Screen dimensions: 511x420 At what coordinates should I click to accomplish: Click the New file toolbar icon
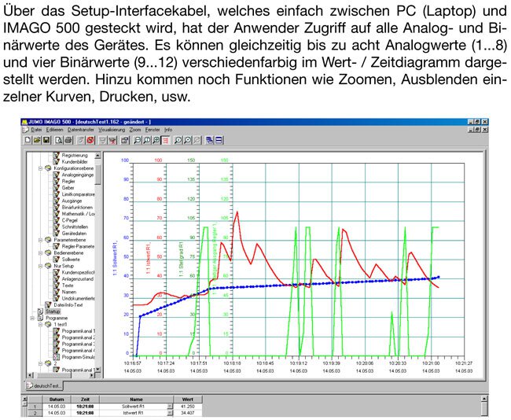(x=29, y=139)
